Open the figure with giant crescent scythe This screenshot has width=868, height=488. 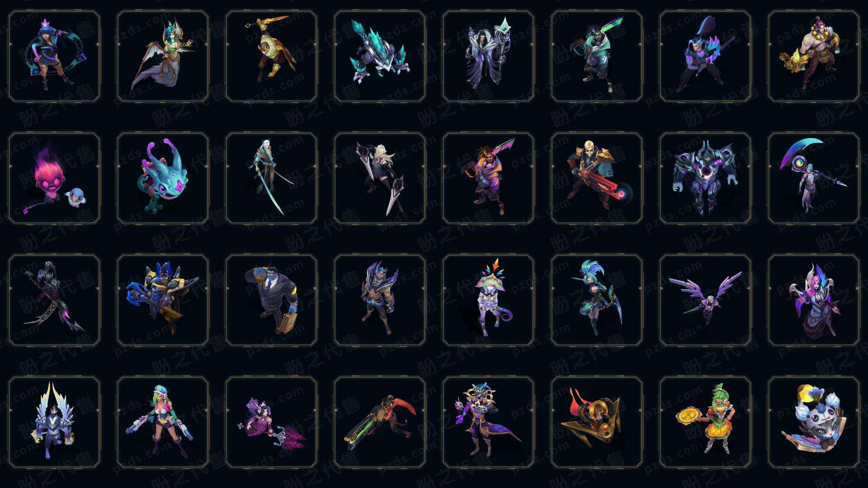pos(814,178)
